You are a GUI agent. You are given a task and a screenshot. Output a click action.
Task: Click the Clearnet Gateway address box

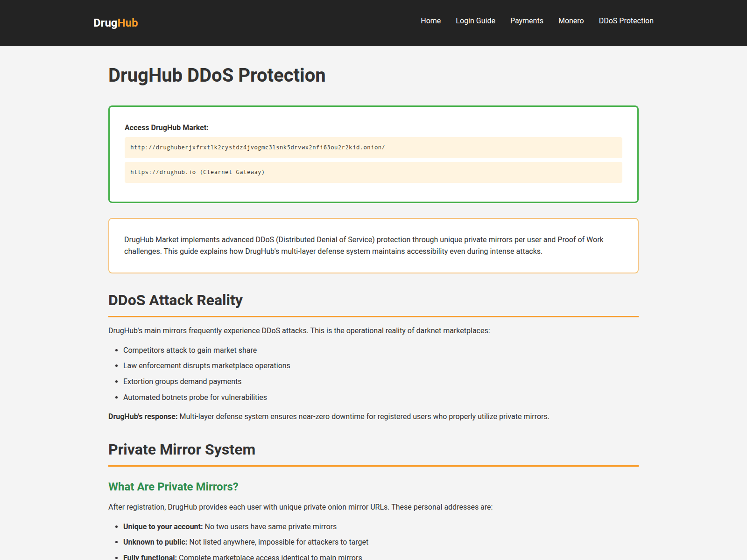point(373,172)
